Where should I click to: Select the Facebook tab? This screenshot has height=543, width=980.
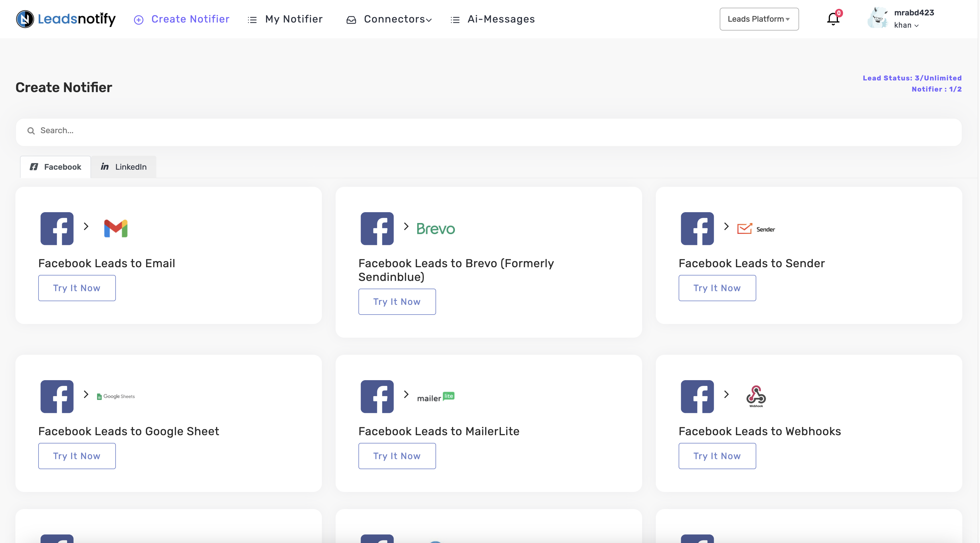(56, 167)
